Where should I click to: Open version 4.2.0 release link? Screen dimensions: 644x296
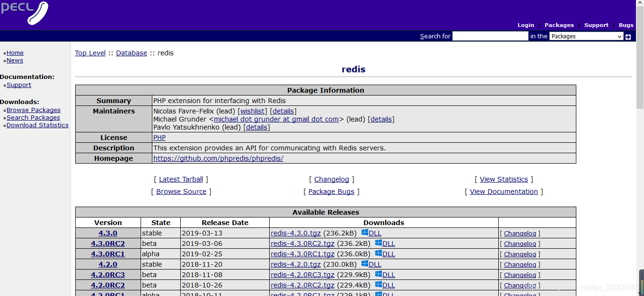pos(108,264)
